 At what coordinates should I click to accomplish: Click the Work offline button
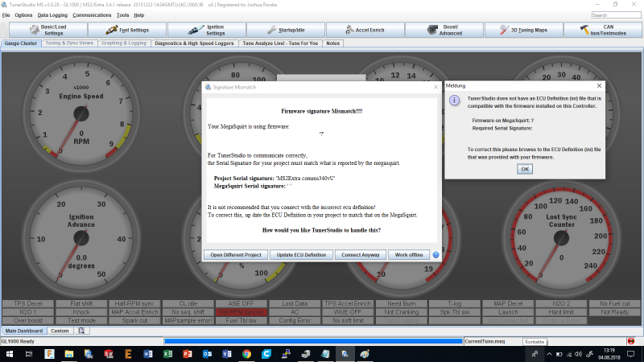tap(409, 254)
